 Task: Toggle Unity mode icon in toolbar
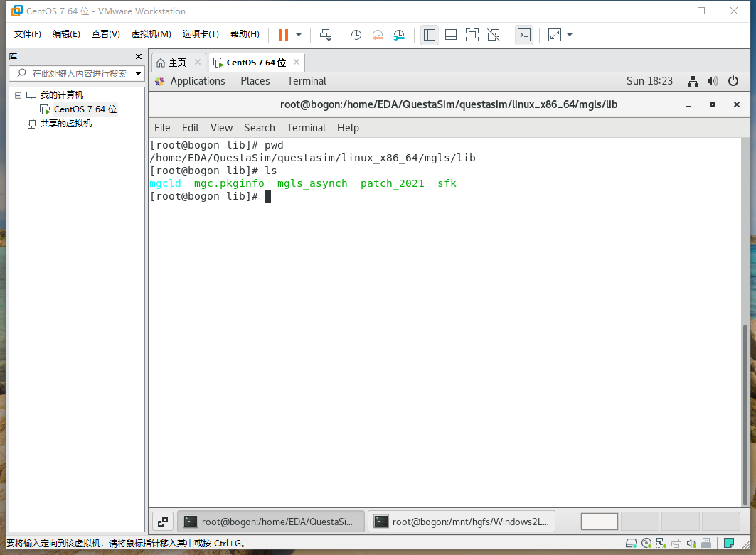(x=494, y=35)
